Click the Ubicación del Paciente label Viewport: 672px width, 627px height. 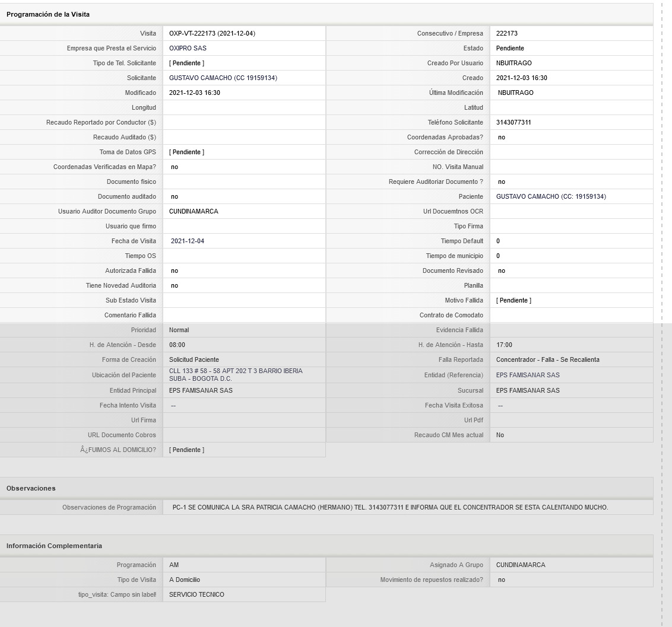(x=124, y=375)
